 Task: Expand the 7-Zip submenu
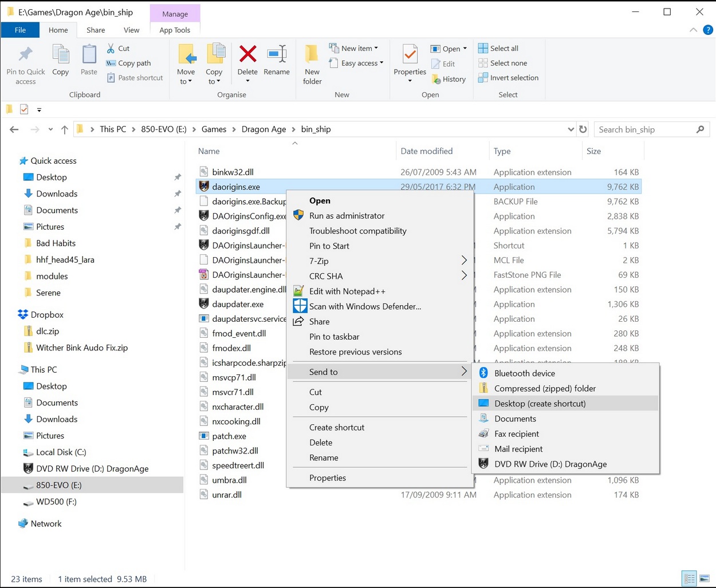(380, 261)
